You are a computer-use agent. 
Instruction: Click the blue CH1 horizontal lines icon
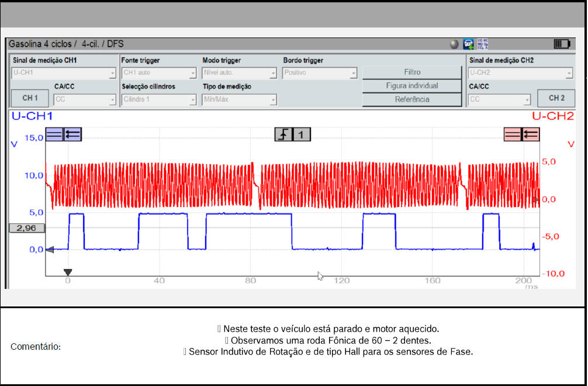pos(54,135)
